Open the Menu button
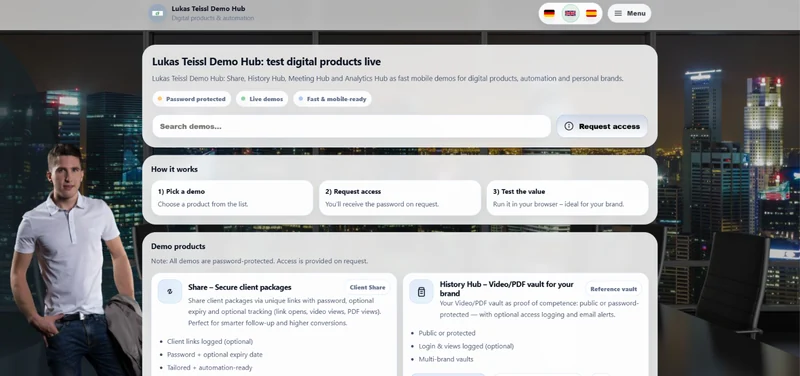 (629, 13)
